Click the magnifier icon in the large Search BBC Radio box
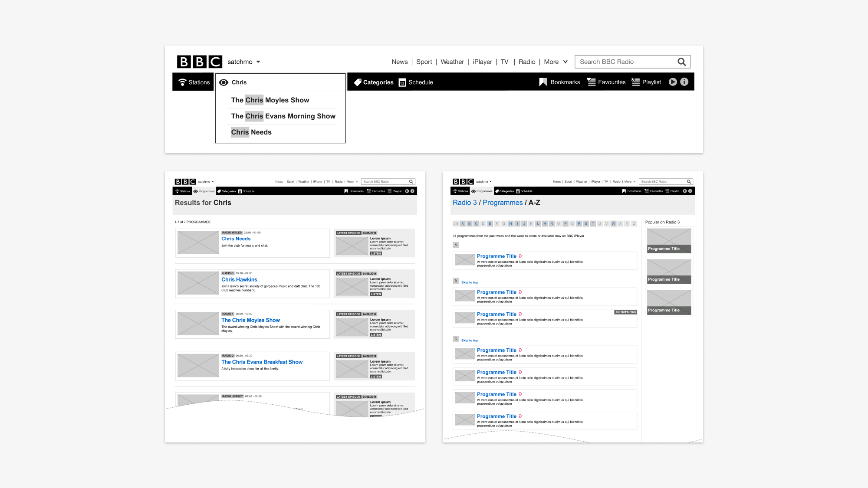This screenshot has height=488, width=868. [682, 62]
